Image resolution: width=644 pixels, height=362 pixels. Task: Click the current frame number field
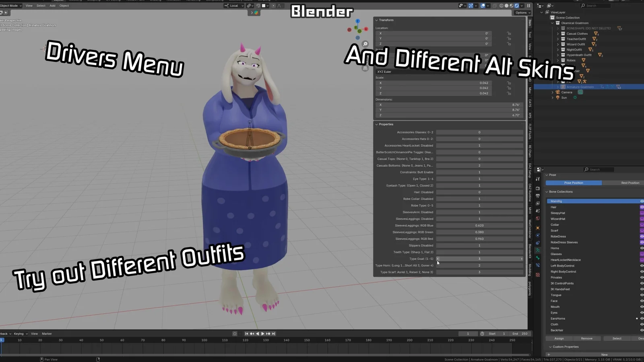pyautogui.click(x=468, y=333)
